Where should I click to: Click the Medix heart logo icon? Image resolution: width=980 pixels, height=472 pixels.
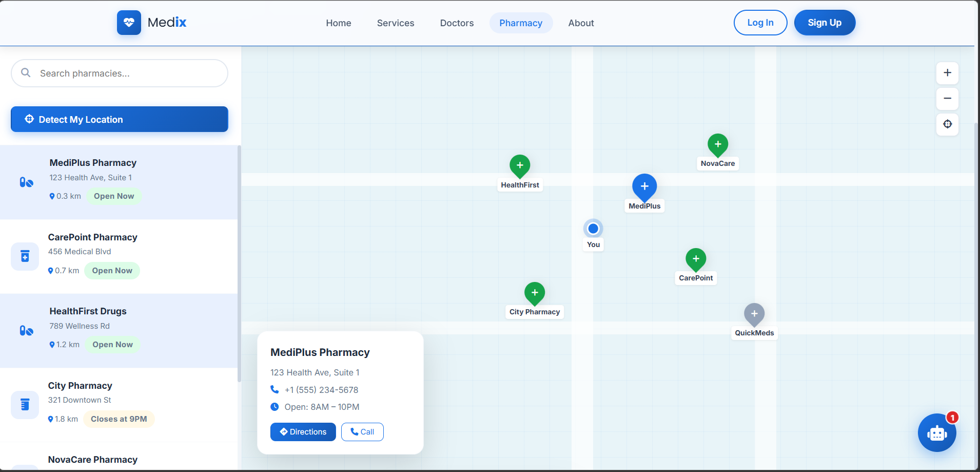129,23
